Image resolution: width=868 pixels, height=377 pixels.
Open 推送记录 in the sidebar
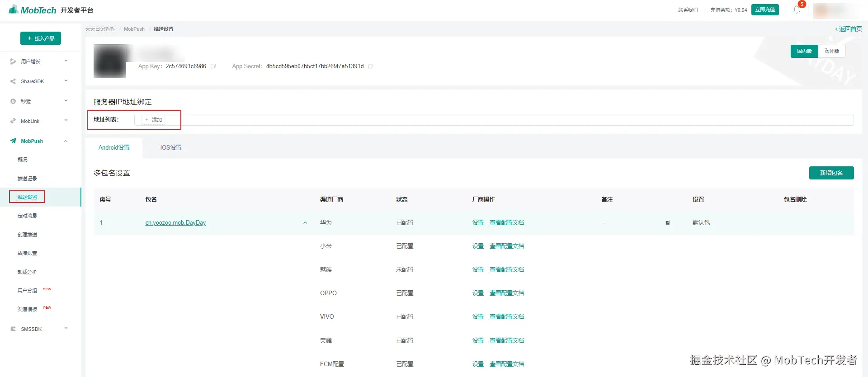point(27,179)
